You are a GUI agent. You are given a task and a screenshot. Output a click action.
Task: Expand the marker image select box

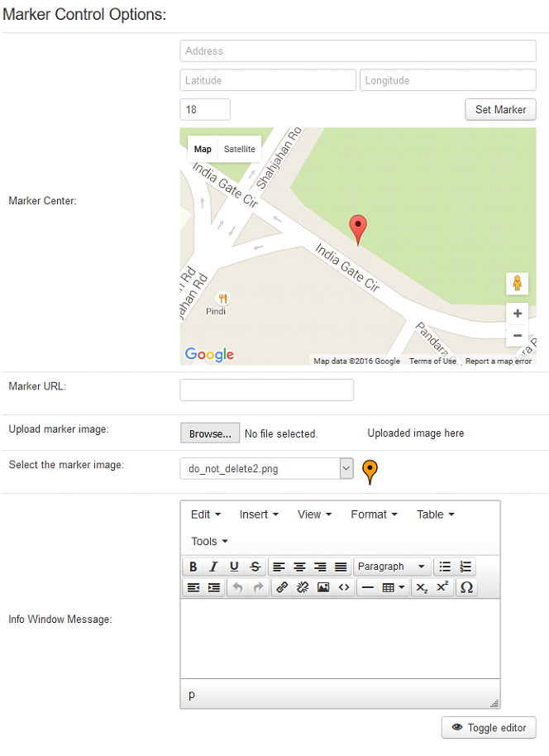[x=266, y=469]
